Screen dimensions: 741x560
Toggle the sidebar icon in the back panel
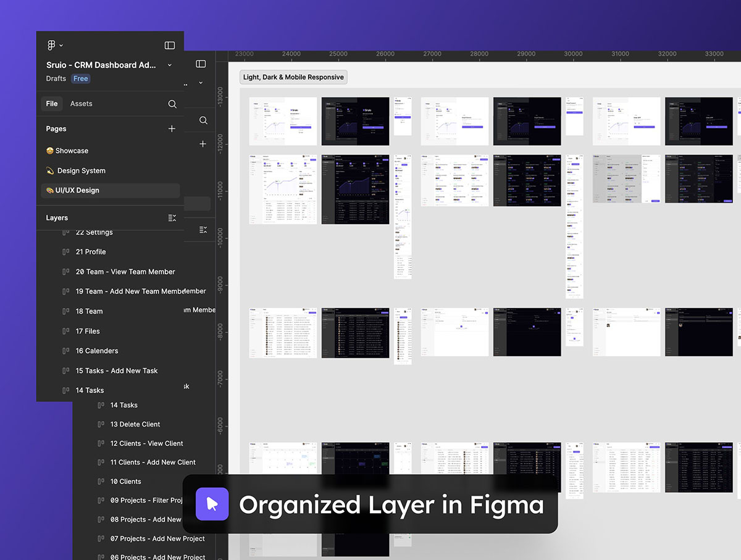point(201,64)
